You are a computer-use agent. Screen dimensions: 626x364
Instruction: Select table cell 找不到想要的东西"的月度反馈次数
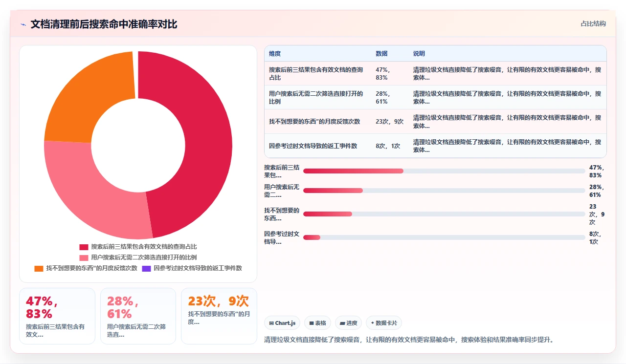pyautogui.click(x=318, y=122)
